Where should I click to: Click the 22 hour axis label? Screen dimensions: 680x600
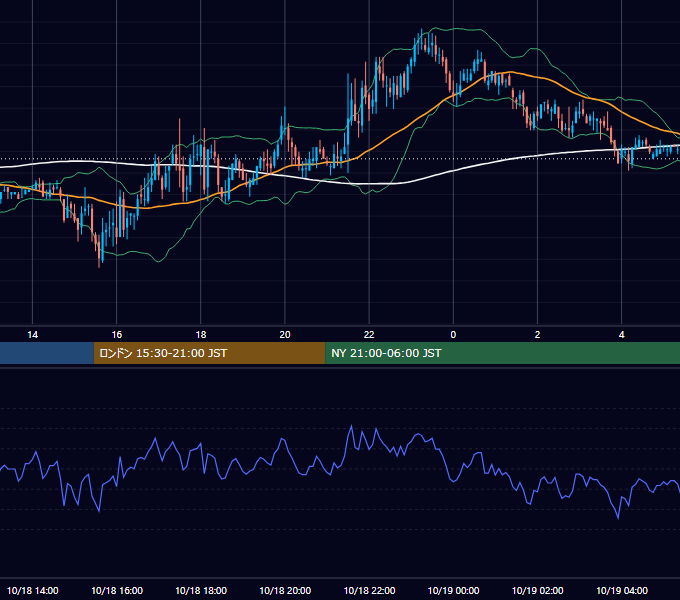tap(369, 335)
